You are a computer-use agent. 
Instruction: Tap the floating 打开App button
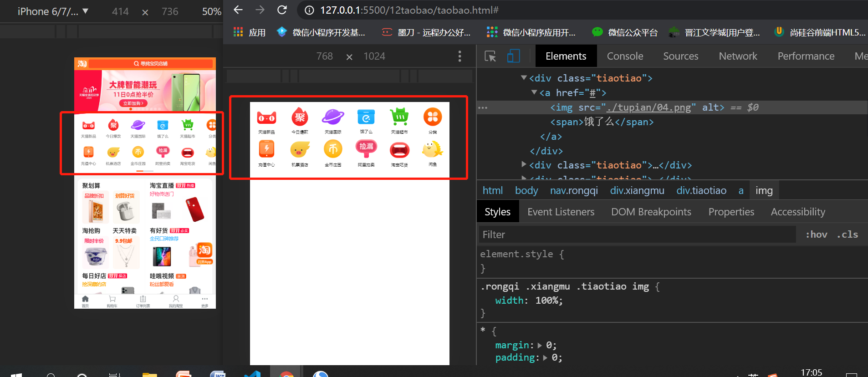point(204,254)
